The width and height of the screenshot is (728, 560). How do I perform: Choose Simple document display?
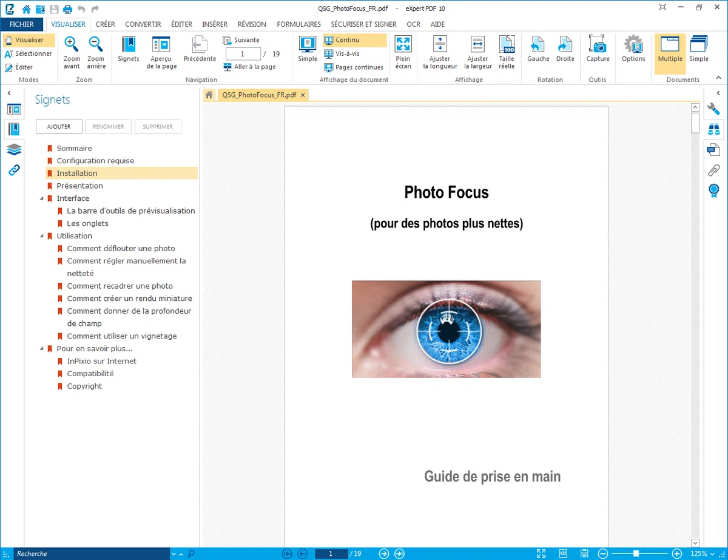point(308,49)
